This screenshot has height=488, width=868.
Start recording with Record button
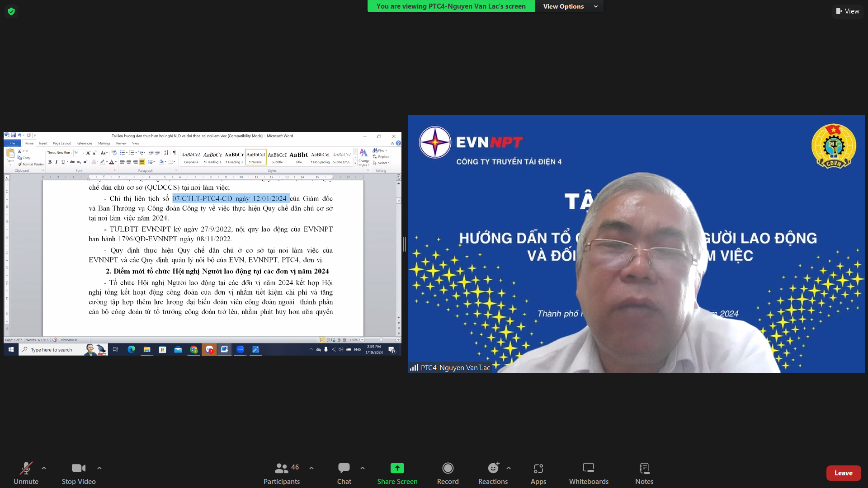point(448,473)
